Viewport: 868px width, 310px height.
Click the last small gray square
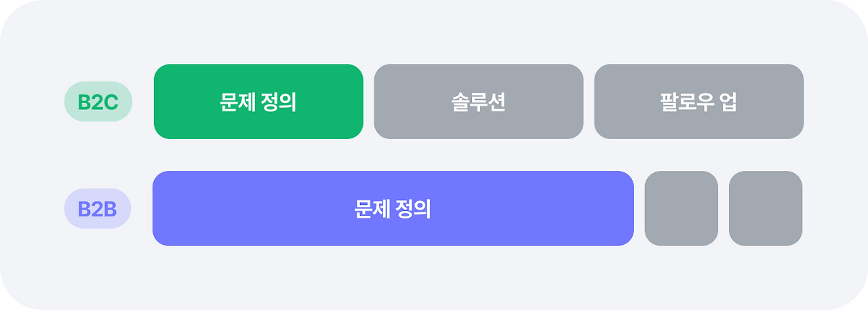click(766, 208)
